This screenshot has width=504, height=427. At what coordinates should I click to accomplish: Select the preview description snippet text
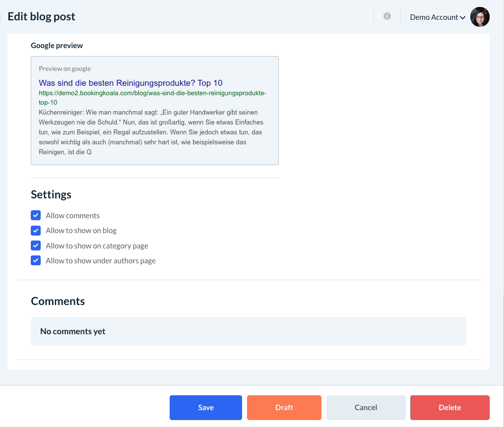(x=151, y=132)
